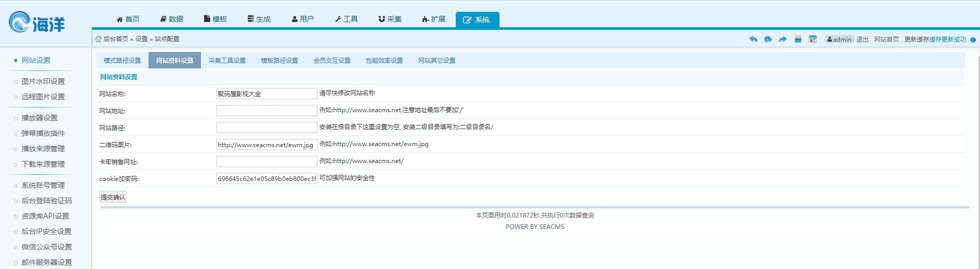Open 弹幕播放插件 in the sidebar
The width and height of the screenshot is (980, 269).
(43, 133)
